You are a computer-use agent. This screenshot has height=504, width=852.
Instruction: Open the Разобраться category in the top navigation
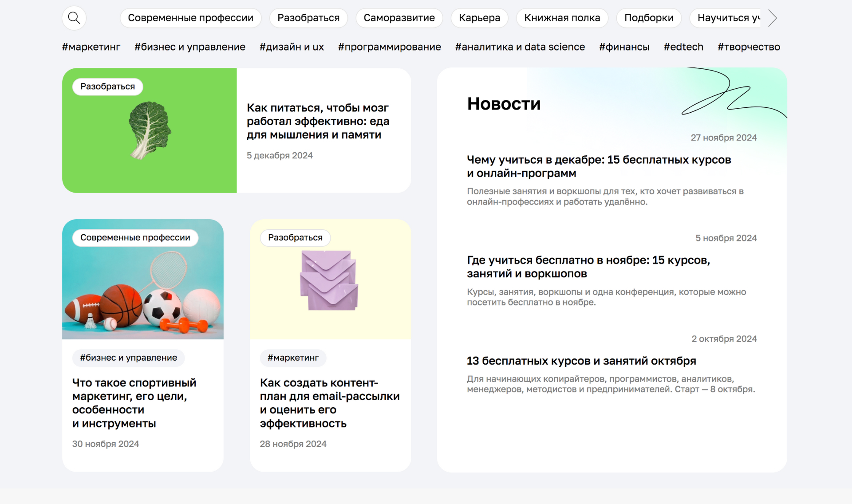coord(308,18)
